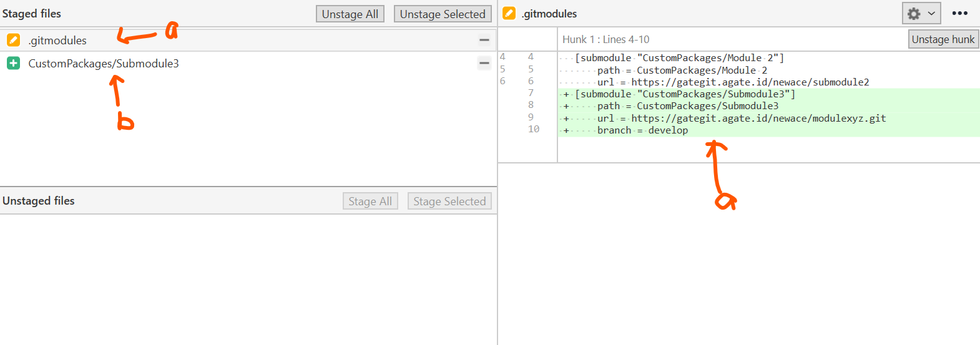Click the added [submodule "CustomPackages/Submodule3"] line
980x345 pixels.
pyautogui.click(x=685, y=94)
